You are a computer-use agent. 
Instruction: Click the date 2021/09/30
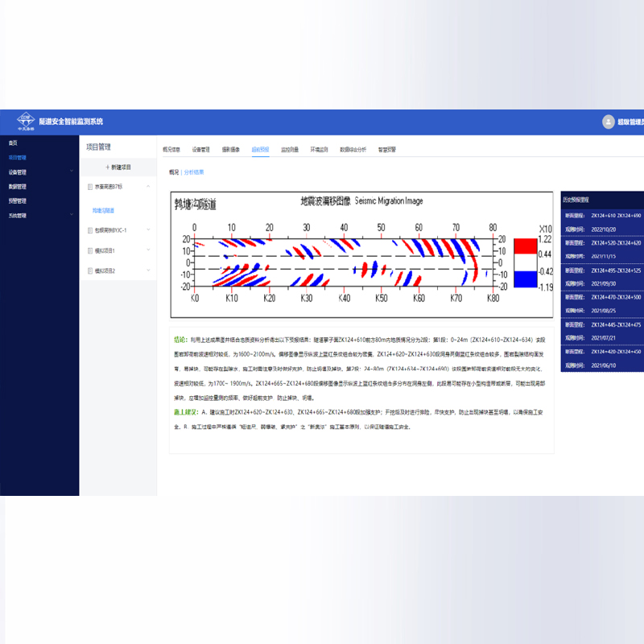pos(603,283)
